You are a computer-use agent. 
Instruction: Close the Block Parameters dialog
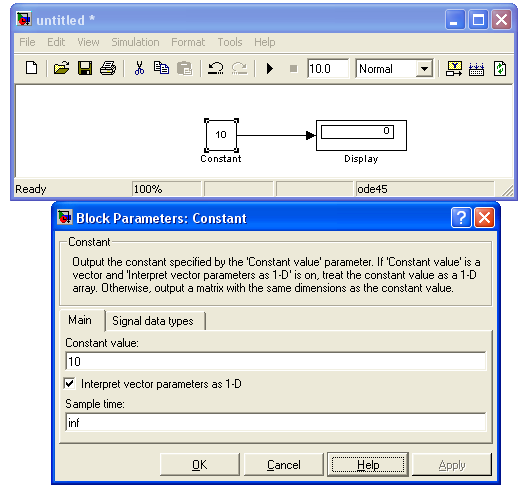pos(484,218)
